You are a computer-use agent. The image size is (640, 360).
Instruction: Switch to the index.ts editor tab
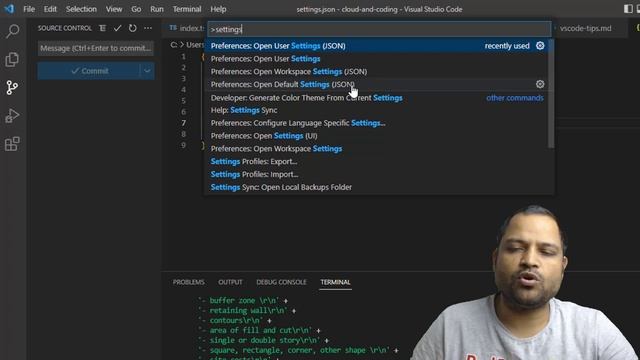(x=187, y=28)
